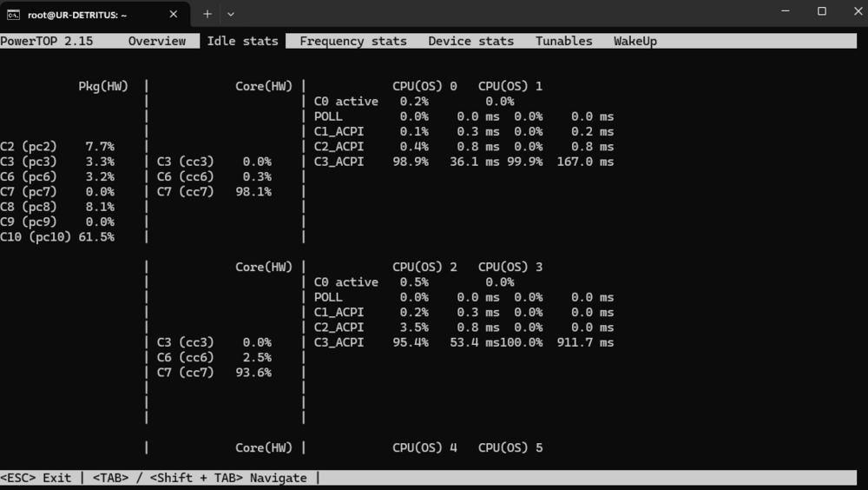
Task: Click the C6 (pc6) row label
Action: 29,177
